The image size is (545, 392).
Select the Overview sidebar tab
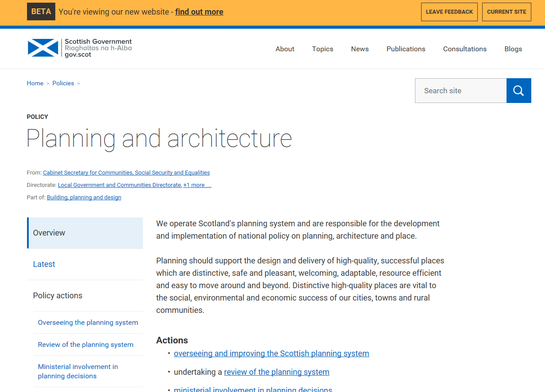click(x=49, y=233)
